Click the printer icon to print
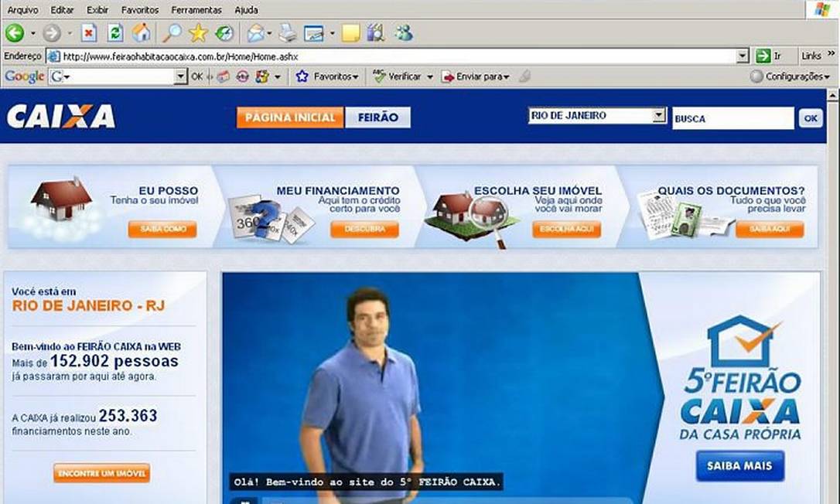840x504 pixels. tap(287, 33)
